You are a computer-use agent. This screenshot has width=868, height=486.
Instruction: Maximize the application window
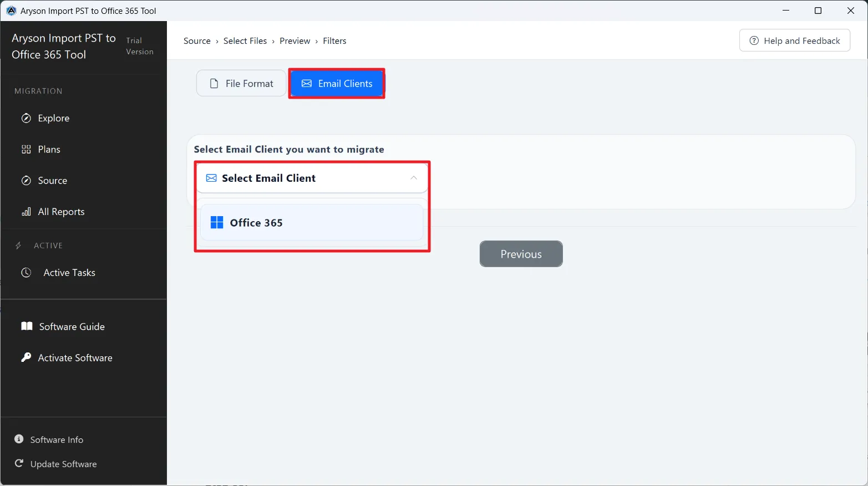tap(818, 11)
